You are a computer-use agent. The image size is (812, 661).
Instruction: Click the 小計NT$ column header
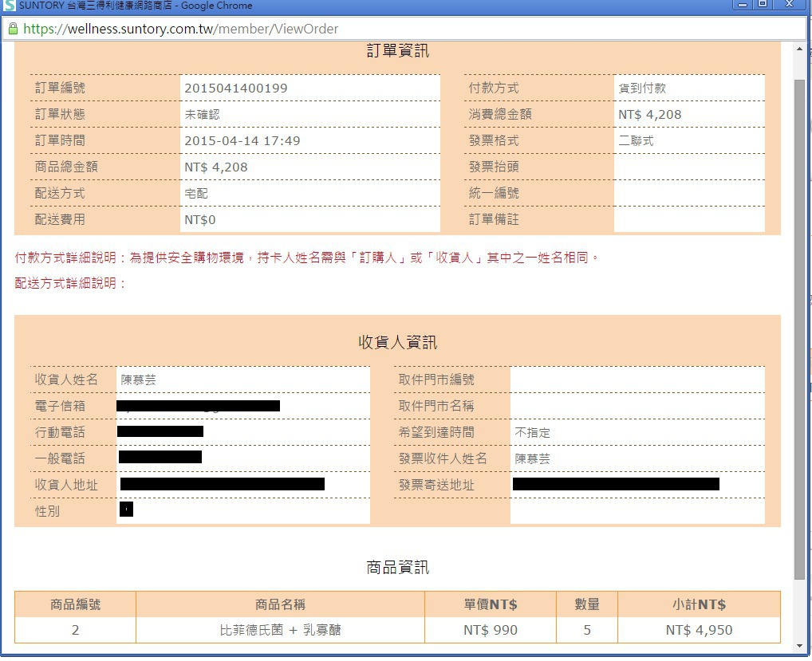click(x=699, y=604)
